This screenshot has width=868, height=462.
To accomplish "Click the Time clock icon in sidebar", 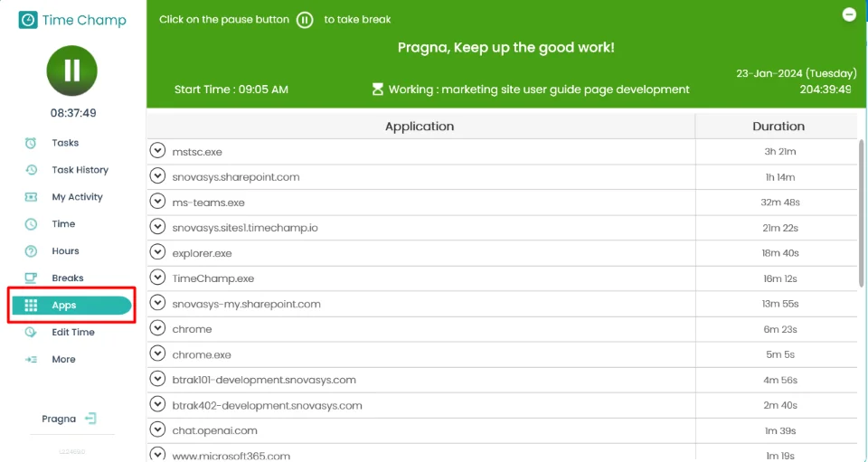I will (x=31, y=224).
